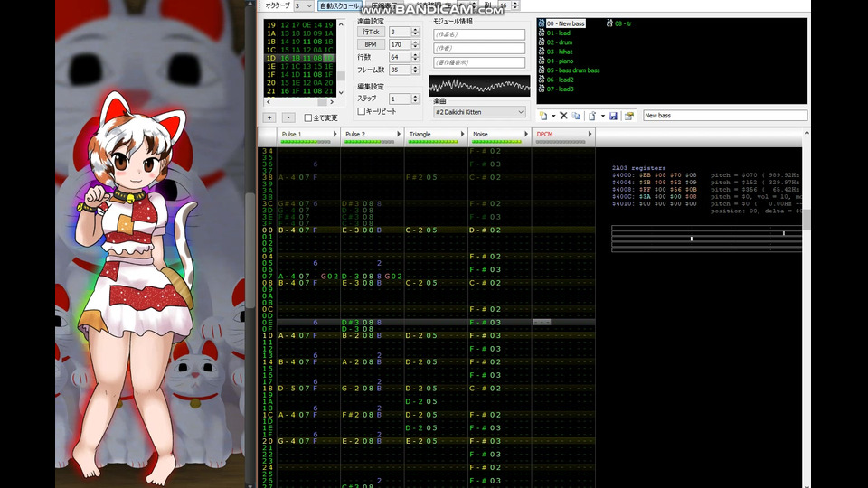The width and height of the screenshot is (868, 488).
Task: Select instrument '05 - bass drum bass'
Action: 569,70
